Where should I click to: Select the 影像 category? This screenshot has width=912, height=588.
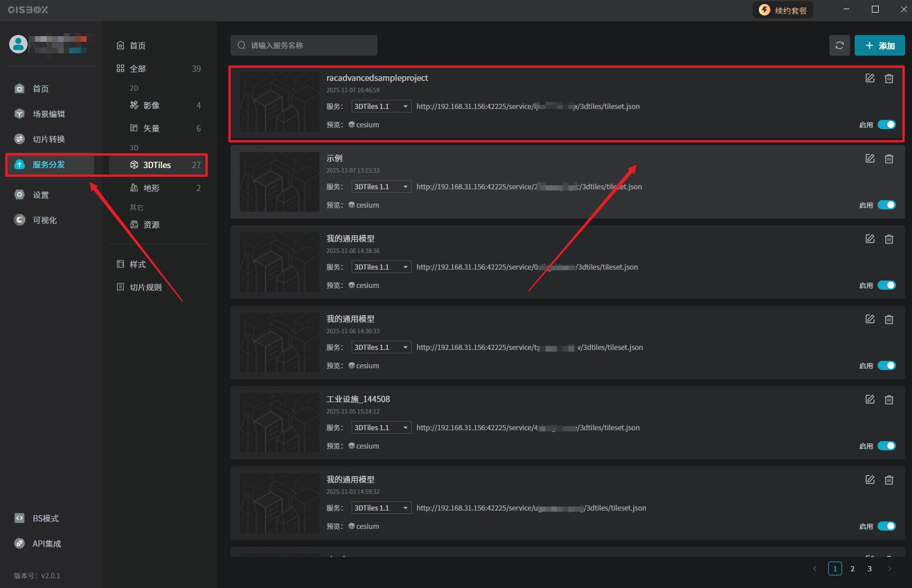[x=151, y=105]
